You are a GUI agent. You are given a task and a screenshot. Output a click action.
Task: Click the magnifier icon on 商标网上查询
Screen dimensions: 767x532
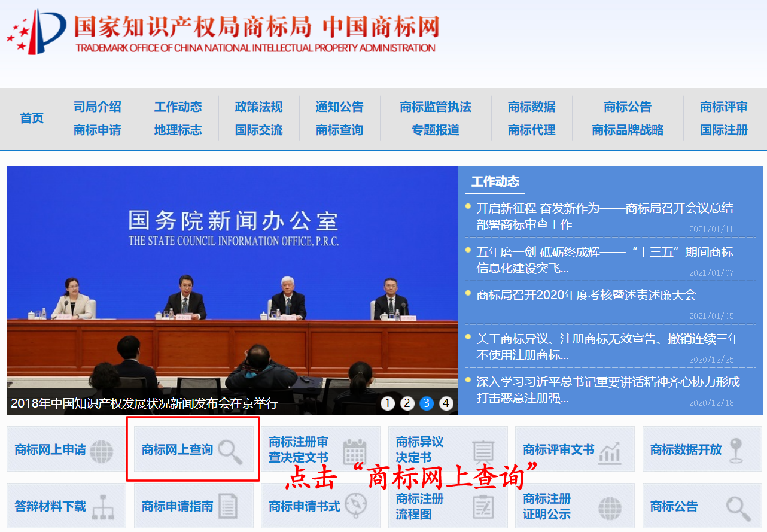click(x=230, y=452)
